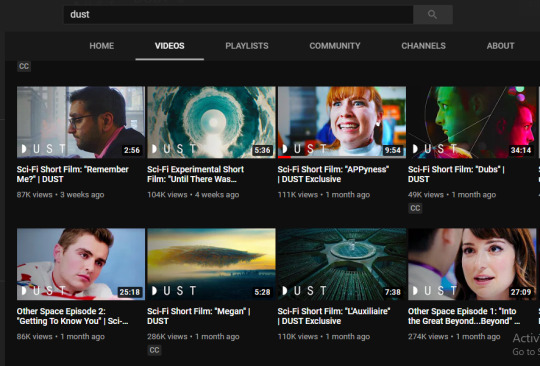Click the 5:36 duration badge
The image size is (540, 366).
tap(262, 150)
